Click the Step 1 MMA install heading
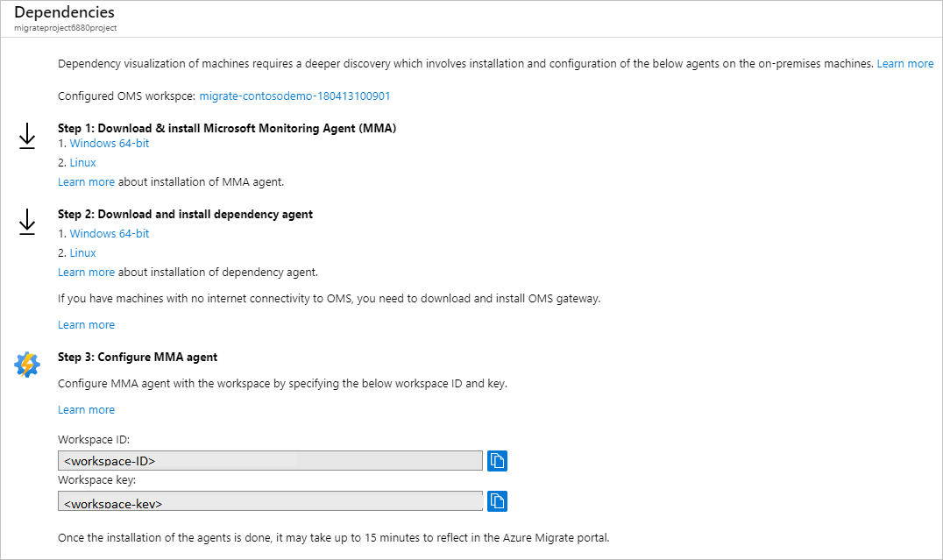The width and height of the screenshot is (943, 560). (227, 128)
